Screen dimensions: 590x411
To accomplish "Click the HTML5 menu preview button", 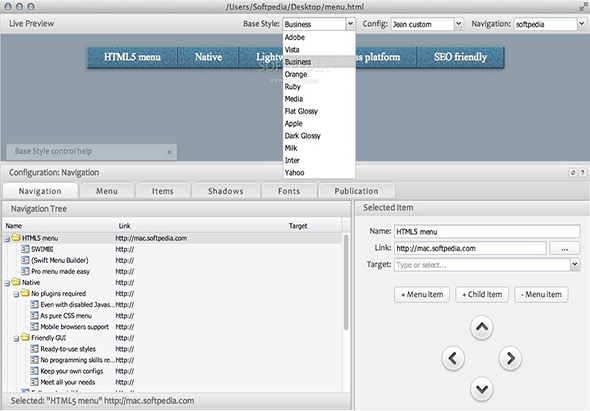I will (132, 57).
